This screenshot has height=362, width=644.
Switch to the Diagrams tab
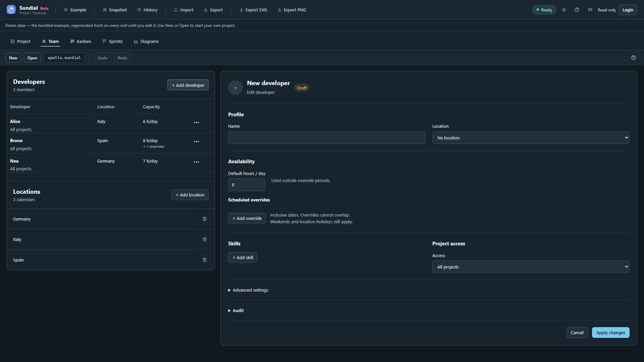[146, 41]
